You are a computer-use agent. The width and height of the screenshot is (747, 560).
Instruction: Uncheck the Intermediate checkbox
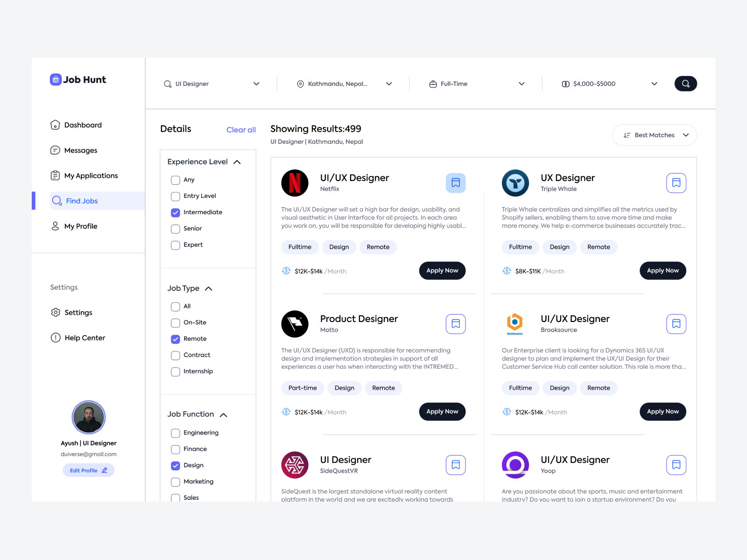tap(176, 213)
